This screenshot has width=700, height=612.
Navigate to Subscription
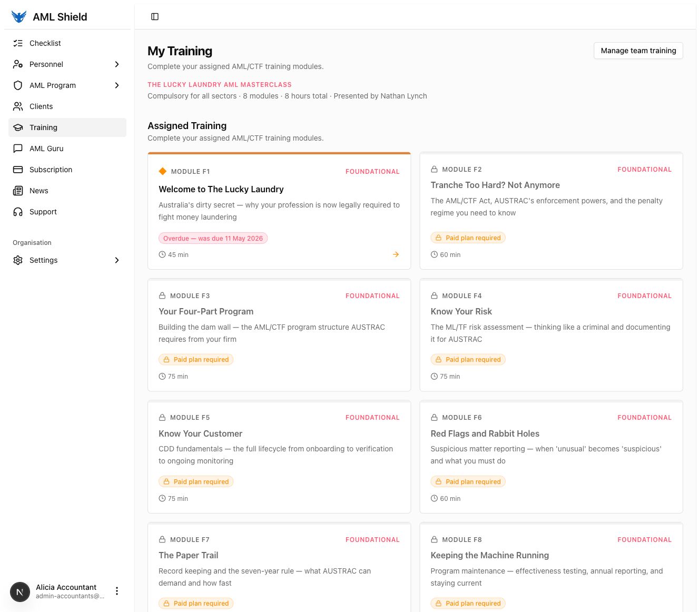[x=67, y=170]
